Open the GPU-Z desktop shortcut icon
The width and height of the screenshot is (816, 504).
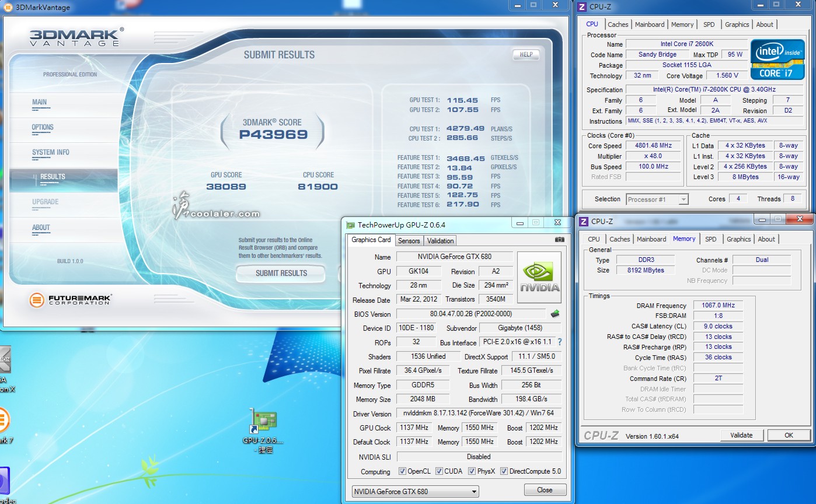pyautogui.click(x=263, y=422)
